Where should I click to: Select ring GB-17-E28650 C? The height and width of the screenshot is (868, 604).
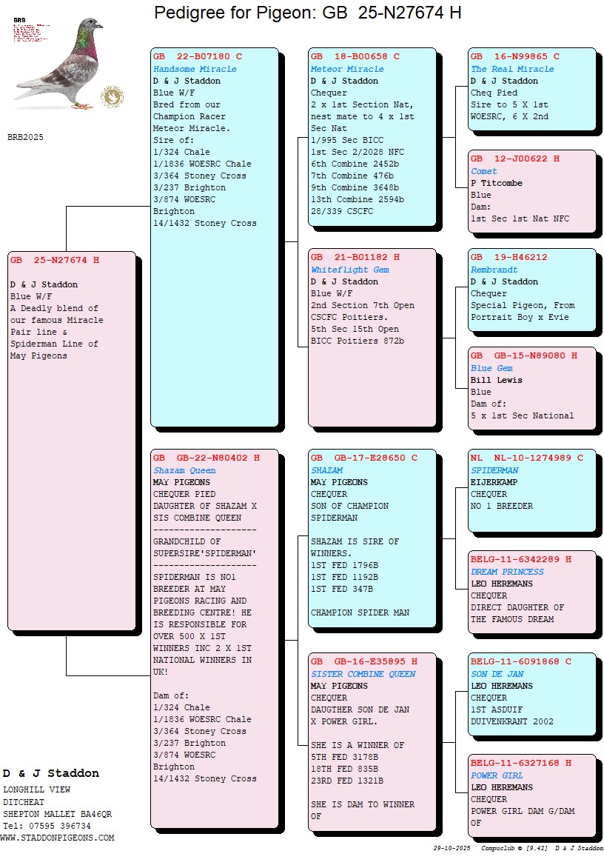[364, 458]
